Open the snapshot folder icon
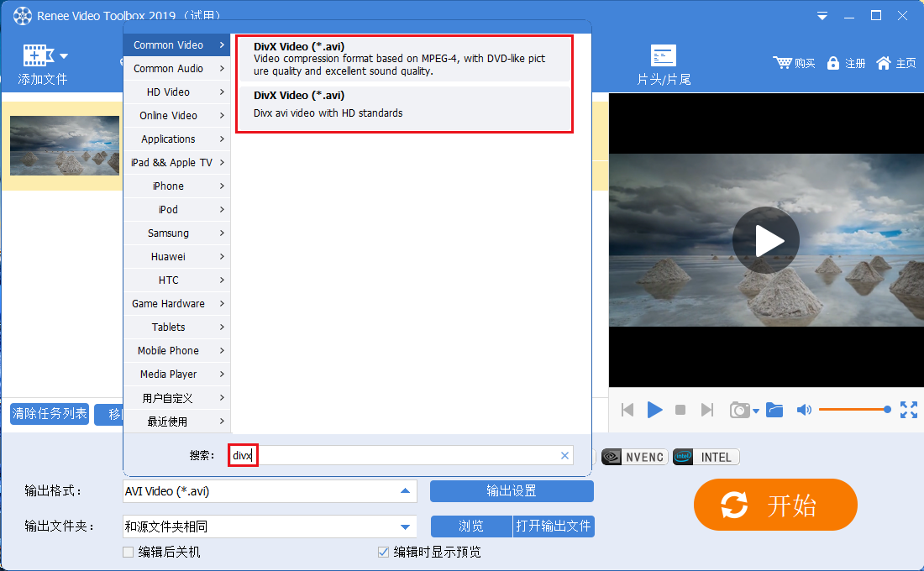Image resolution: width=924 pixels, height=571 pixels. 774,410
